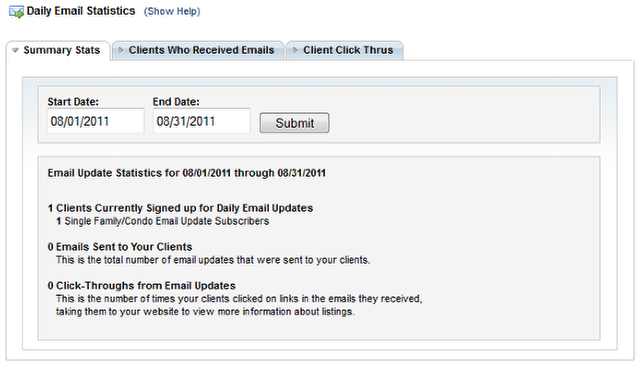The image size is (640, 365).
Task: Expand the Client Click Thrus arrow
Action: [x=295, y=50]
